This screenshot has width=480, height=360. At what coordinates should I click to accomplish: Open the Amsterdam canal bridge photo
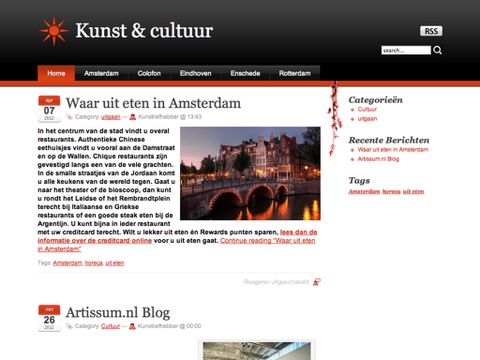click(x=250, y=173)
